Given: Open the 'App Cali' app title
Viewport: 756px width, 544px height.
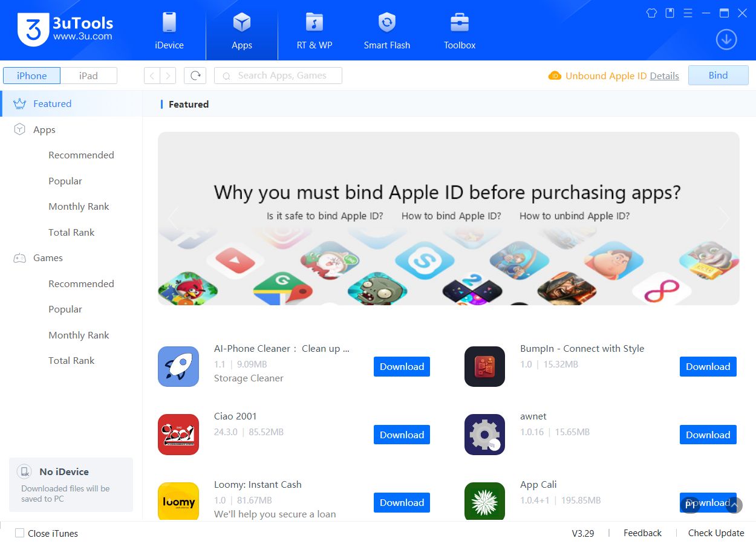Looking at the screenshot, I should (538, 485).
